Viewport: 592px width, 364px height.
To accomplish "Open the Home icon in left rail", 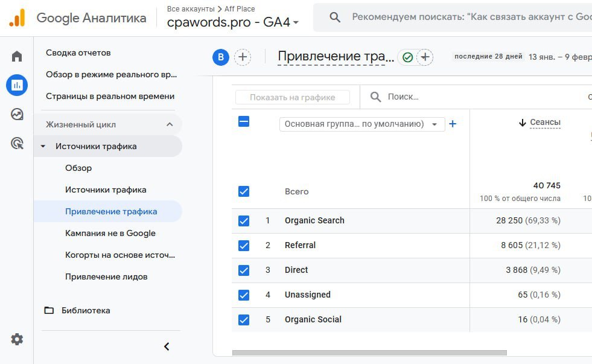I will pyautogui.click(x=17, y=57).
